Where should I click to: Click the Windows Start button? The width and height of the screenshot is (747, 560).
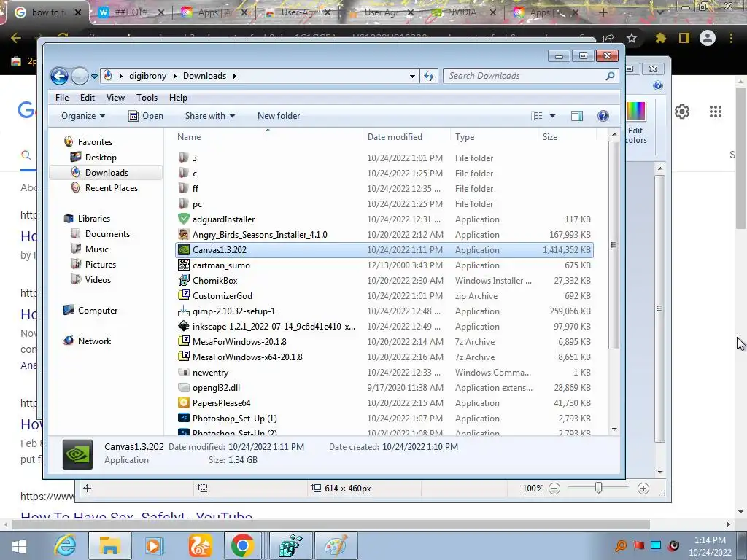click(x=19, y=545)
